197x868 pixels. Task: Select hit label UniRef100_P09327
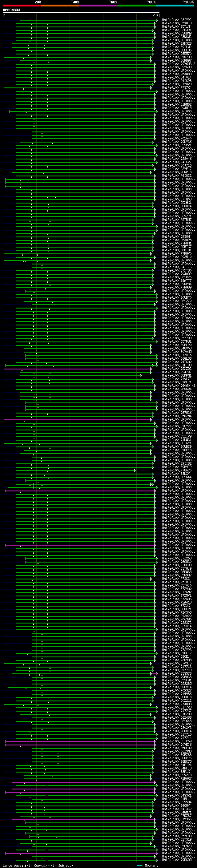(177, 690)
